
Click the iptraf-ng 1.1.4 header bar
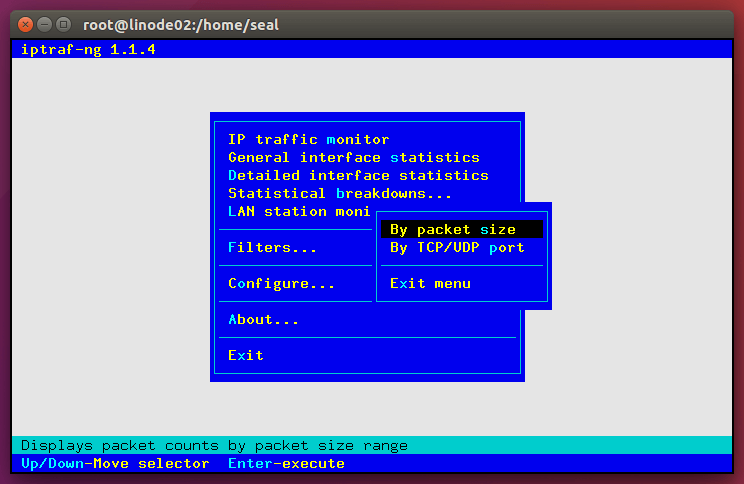pyautogui.click(x=88, y=49)
